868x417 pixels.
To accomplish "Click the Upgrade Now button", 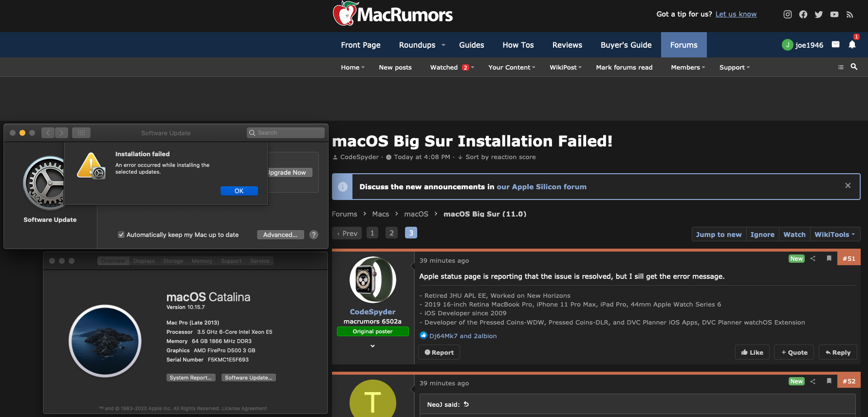I will [x=290, y=172].
